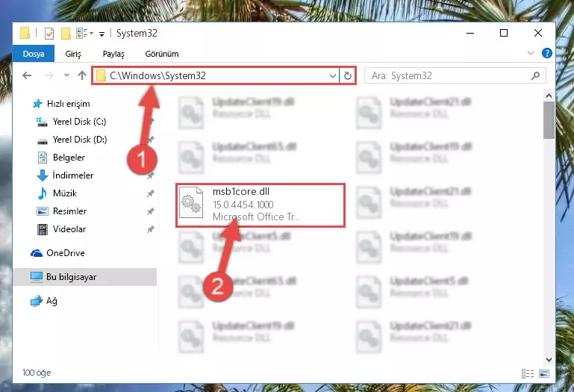Click the Properties icon in the quick access toolbar
The width and height of the screenshot is (574, 392).
click(49, 34)
